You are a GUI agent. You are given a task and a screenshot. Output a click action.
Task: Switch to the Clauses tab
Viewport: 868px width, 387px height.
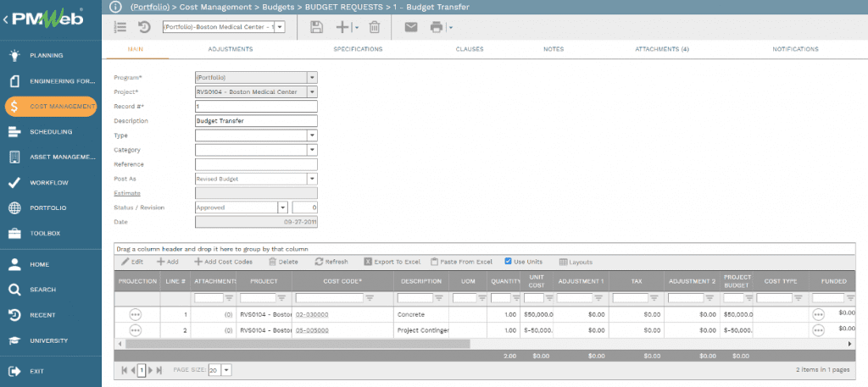[470, 49]
